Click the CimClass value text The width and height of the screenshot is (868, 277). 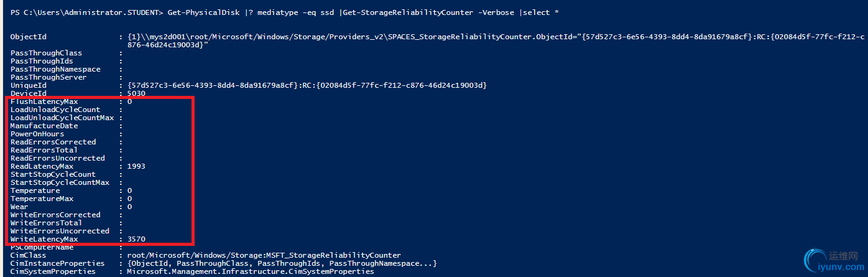pos(264,255)
